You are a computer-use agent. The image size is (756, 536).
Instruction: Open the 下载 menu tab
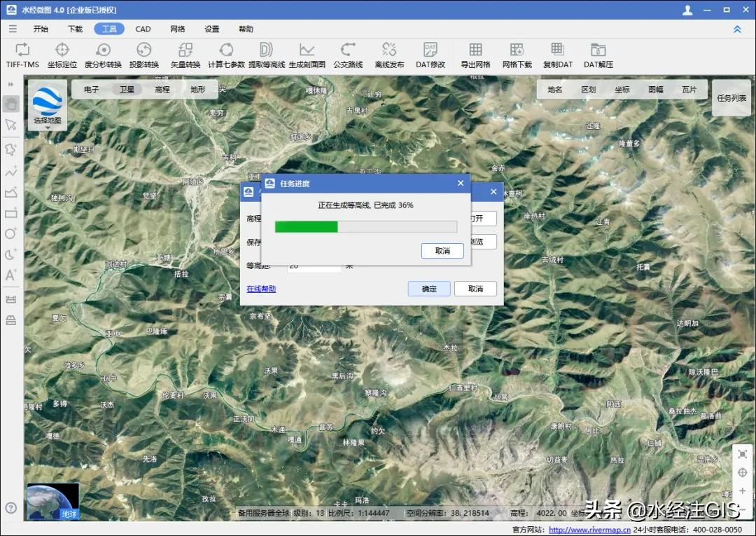(x=75, y=29)
